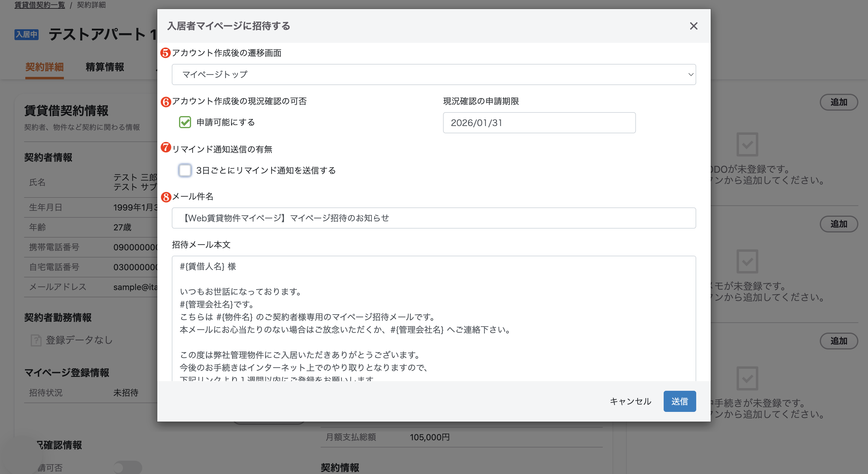Viewport: 868px width, 474px height.
Task: Click the 携帯電話番号 row label
Action: tap(54, 247)
